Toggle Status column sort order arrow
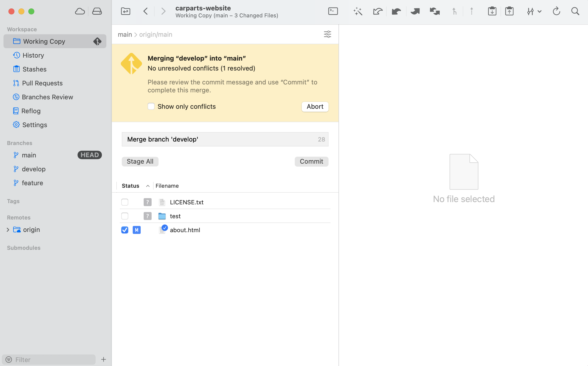This screenshot has width=588, height=366. point(148,186)
